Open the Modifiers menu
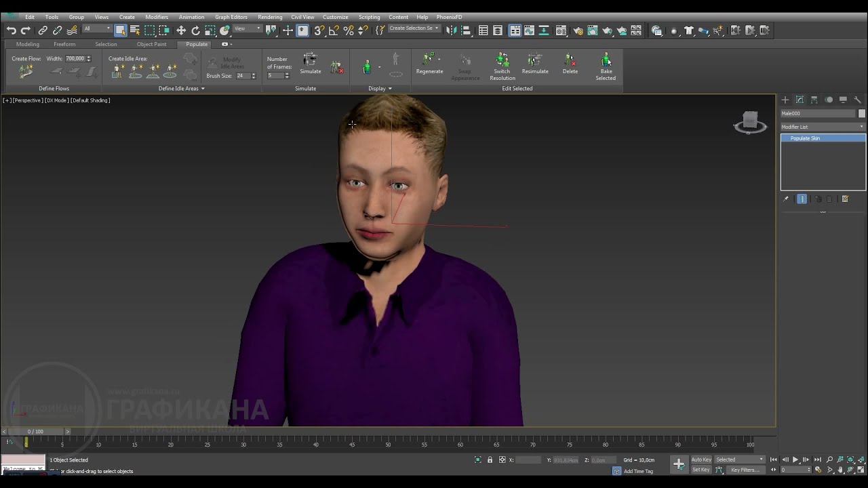Viewport: 868px width, 488px height. point(157,17)
